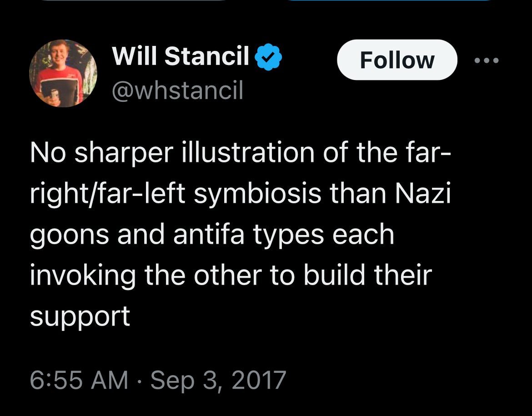Viewport: 532px width, 416px height.
Task: Click the word "support" ending the tweet
Action: (80, 316)
